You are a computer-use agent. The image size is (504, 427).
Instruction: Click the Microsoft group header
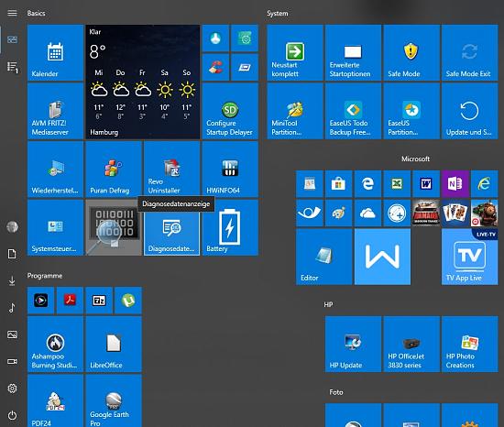(x=415, y=159)
